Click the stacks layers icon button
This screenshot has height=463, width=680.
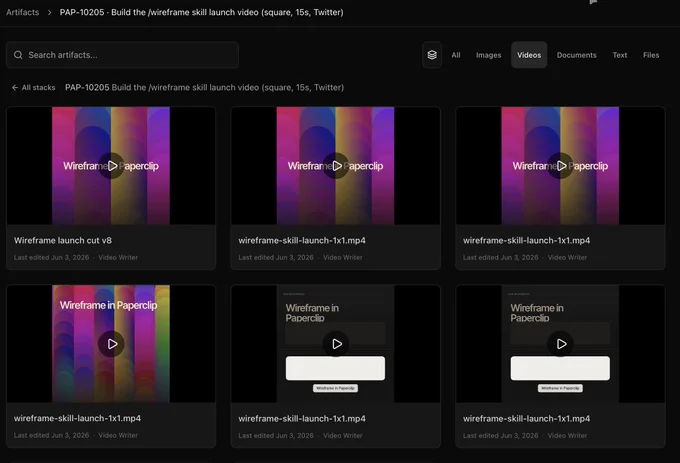coord(432,55)
